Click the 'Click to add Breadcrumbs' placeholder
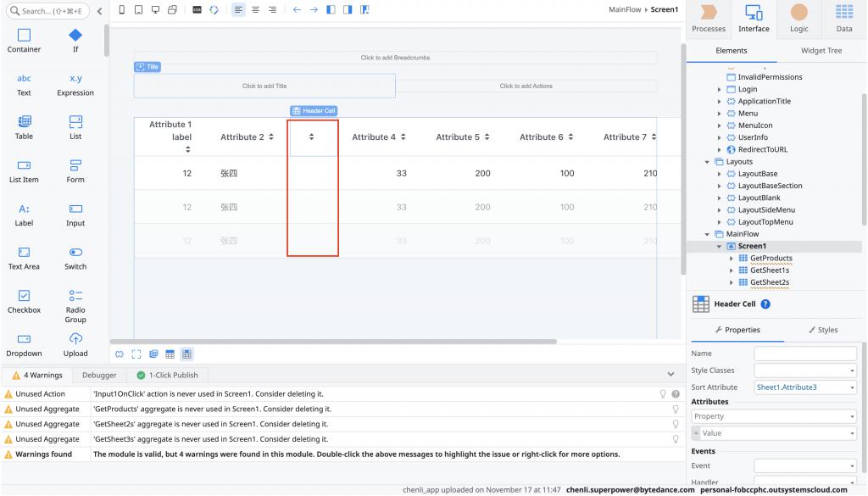 pos(395,58)
